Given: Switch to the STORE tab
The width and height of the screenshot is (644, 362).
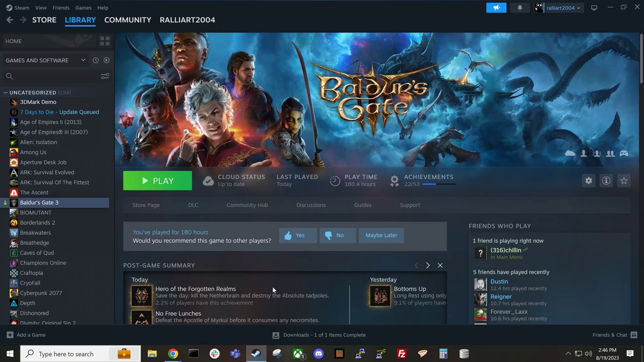Looking at the screenshot, I should click(44, 20).
